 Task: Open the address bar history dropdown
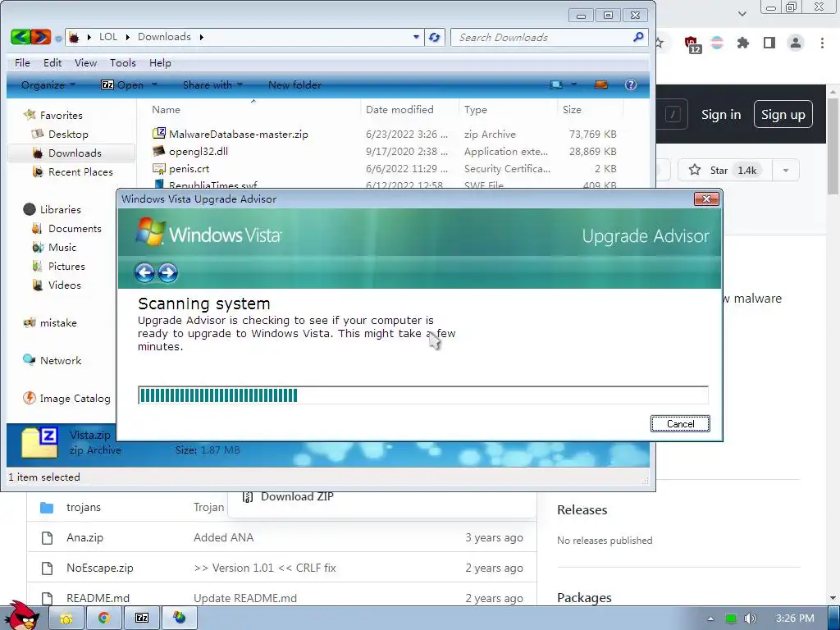(416, 37)
